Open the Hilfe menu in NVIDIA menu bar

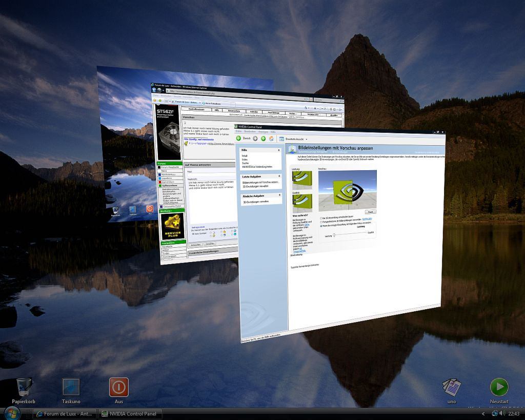tap(273, 132)
